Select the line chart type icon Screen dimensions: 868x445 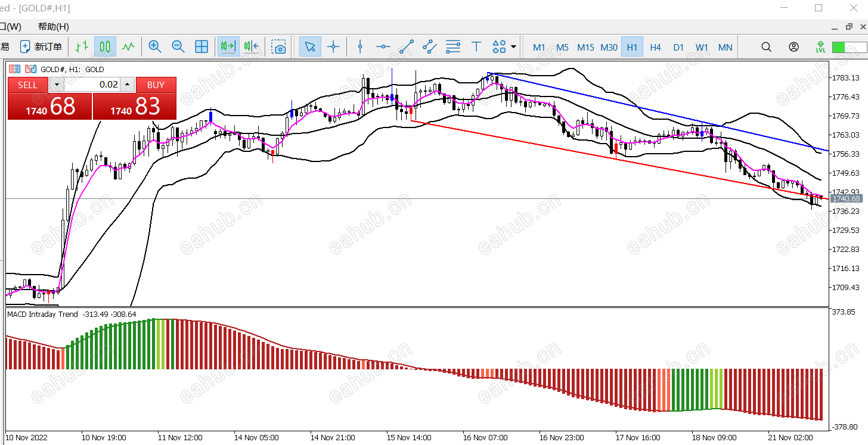click(128, 46)
